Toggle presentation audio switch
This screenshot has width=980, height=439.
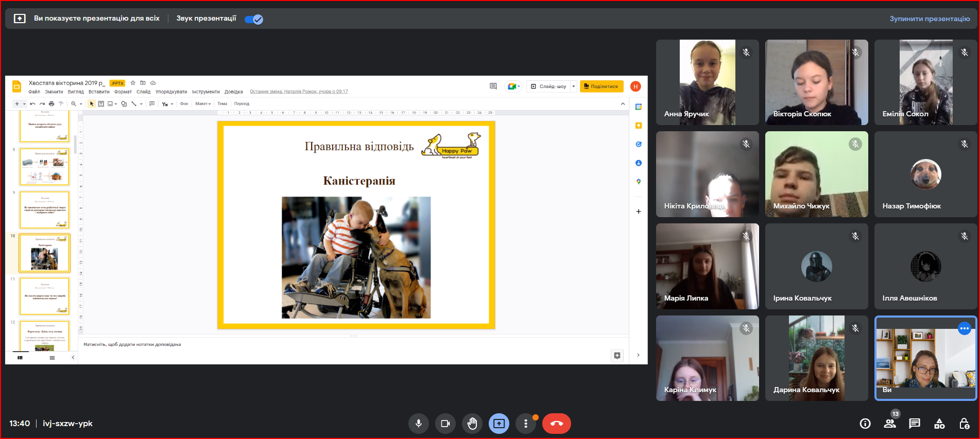point(254,19)
